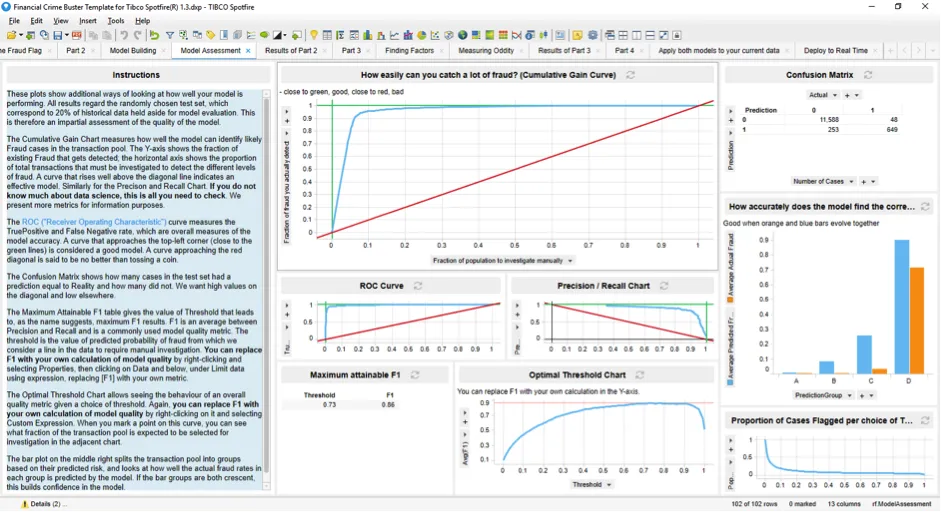941x512 pixels.
Task: Click the Save analysis icon
Action: pos(58,35)
